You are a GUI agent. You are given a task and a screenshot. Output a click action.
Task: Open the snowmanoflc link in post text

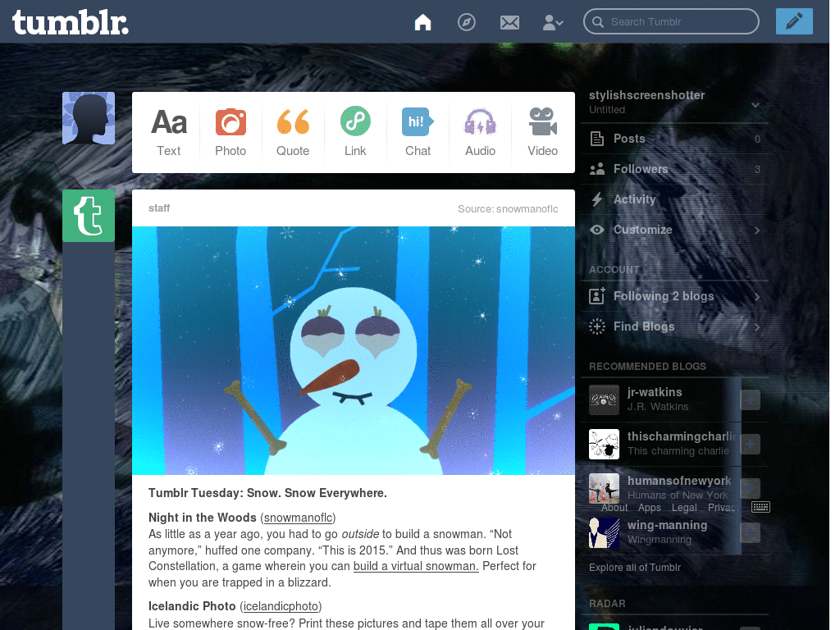pyautogui.click(x=299, y=518)
